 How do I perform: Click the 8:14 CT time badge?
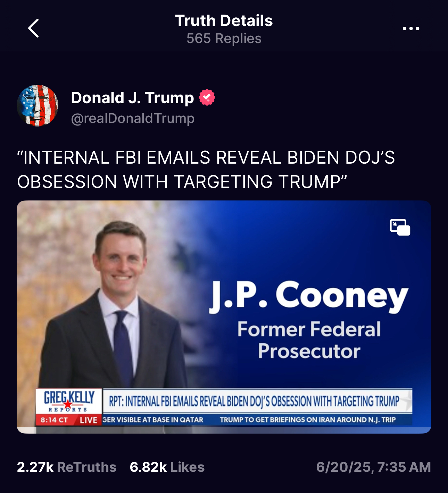pos(54,420)
